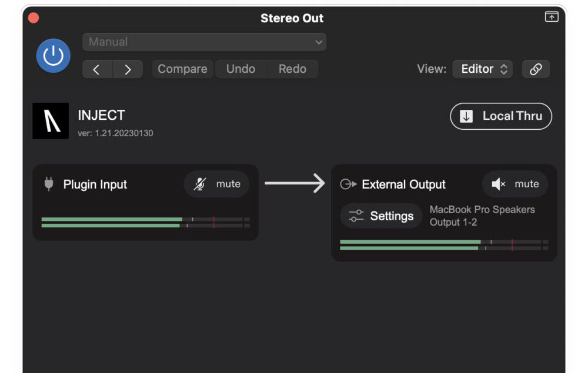Click the Compare button
The height and width of the screenshot is (373, 588).
(x=182, y=69)
